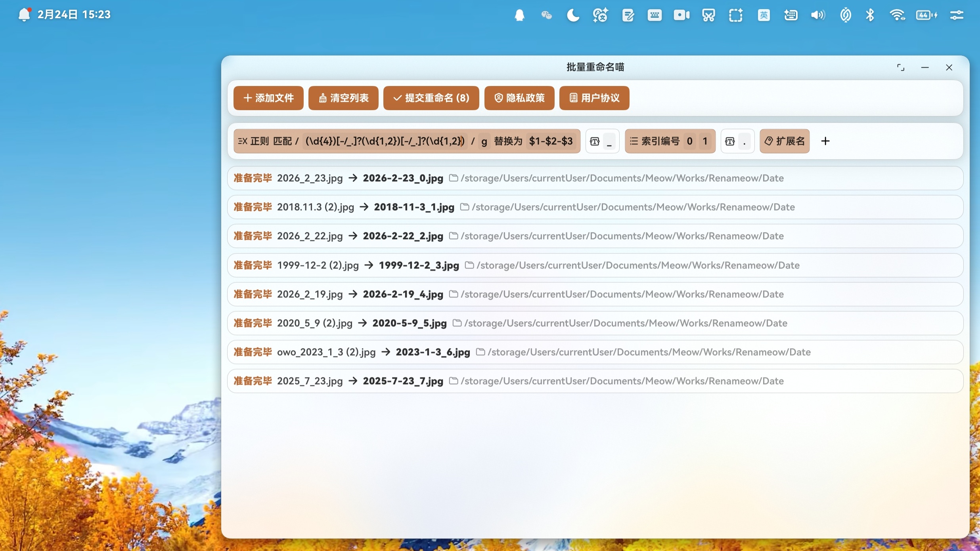Click 隐私政策 privacy policy button
980x551 pixels.
(x=519, y=98)
